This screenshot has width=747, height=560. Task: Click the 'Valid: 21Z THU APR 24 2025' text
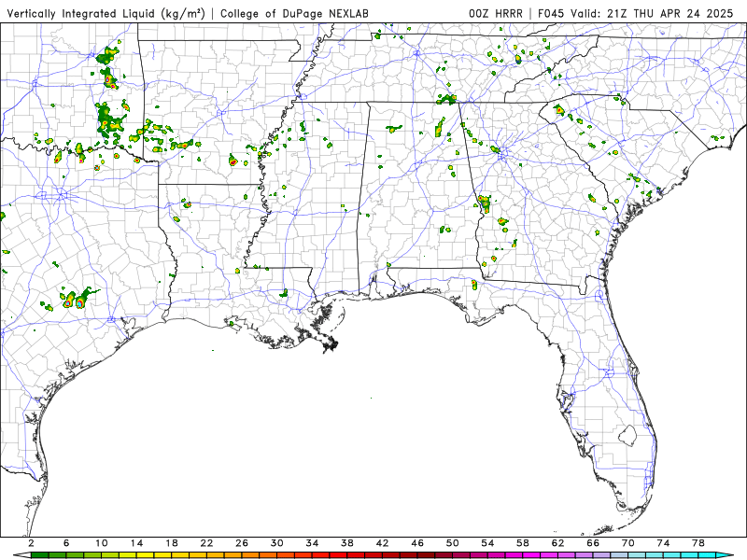tap(652, 14)
